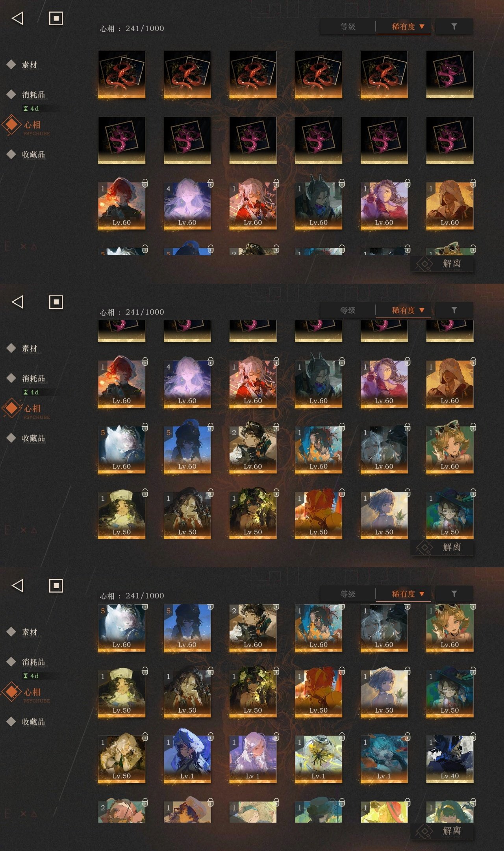The height and width of the screenshot is (851, 504).
Task: Open the dark blue Lv.40 psychube
Action: (450, 759)
